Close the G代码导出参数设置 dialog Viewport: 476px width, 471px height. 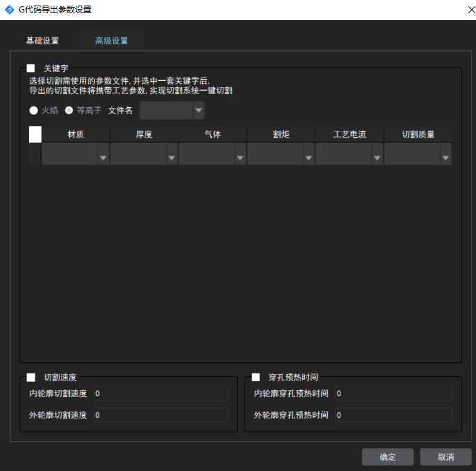471,10
